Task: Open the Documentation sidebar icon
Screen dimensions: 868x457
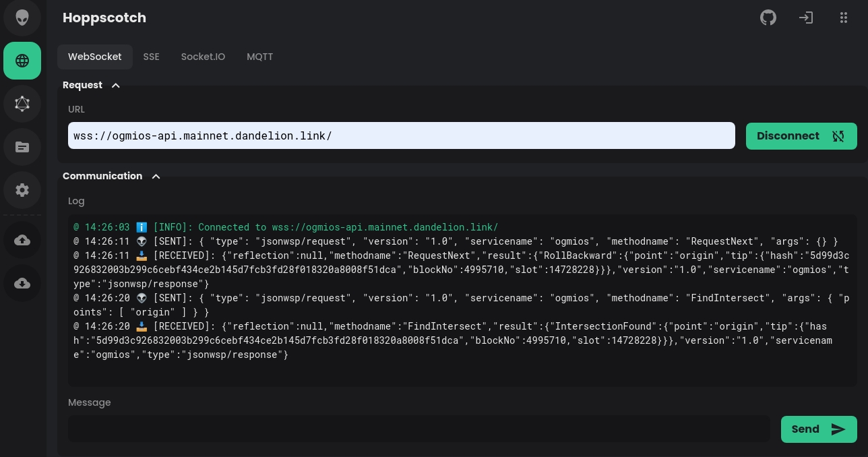Action: coord(22,147)
